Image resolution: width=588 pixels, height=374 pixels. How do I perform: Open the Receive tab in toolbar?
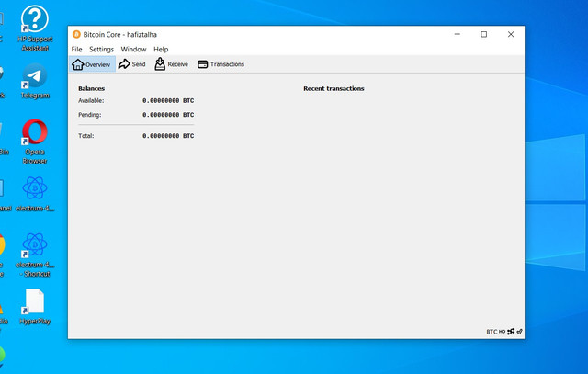(x=172, y=64)
